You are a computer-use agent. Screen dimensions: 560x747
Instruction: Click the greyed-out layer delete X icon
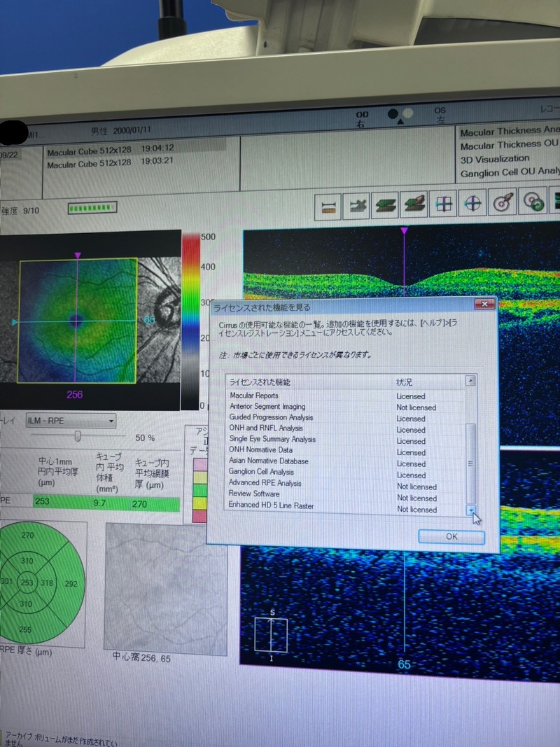tap(358, 206)
